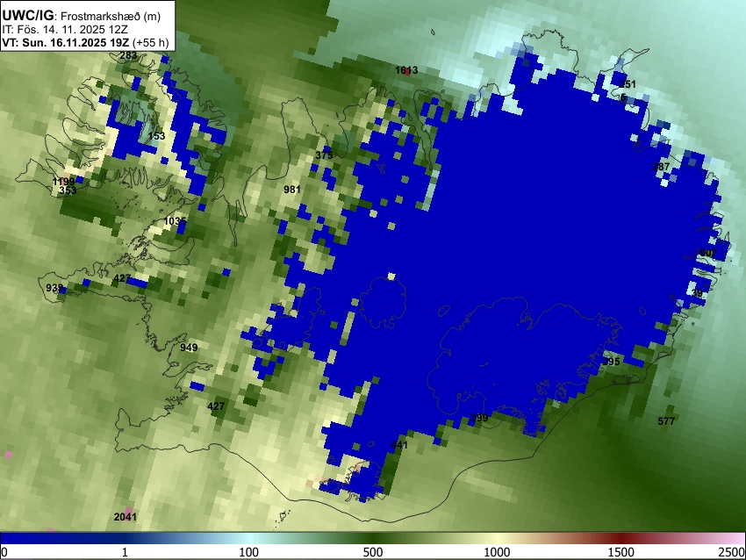Click the 1613 value label on map
Image resolution: width=746 pixels, height=560 pixels.
click(406, 70)
